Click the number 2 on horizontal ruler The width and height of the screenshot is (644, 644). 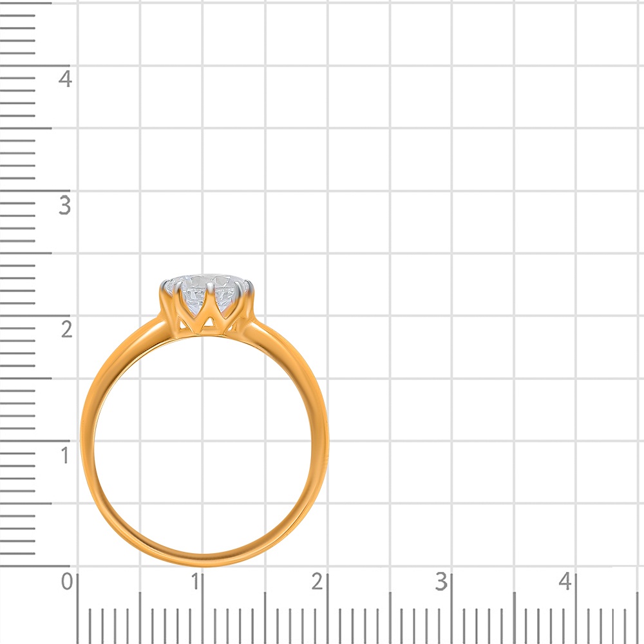click(317, 582)
